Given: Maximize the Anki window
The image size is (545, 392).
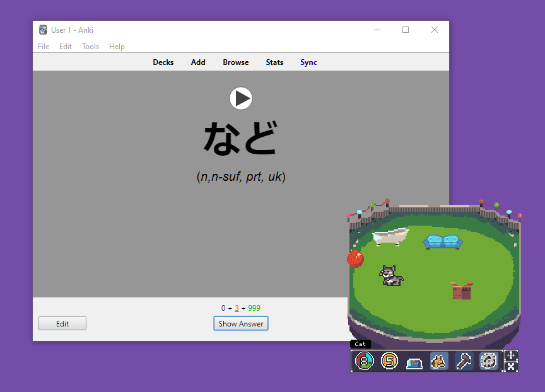Looking at the screenshot, I should point(406,30).
